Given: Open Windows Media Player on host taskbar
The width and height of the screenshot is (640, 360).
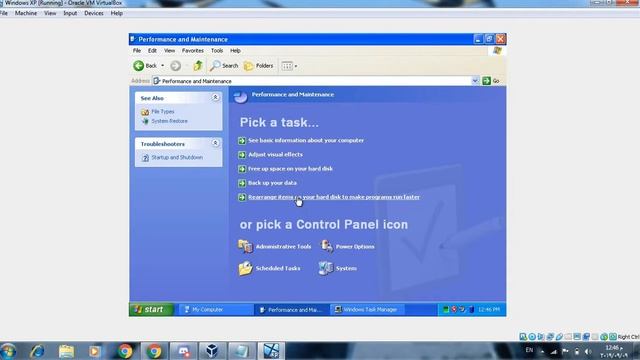Looking at the screenshot, I should (94, 351).
